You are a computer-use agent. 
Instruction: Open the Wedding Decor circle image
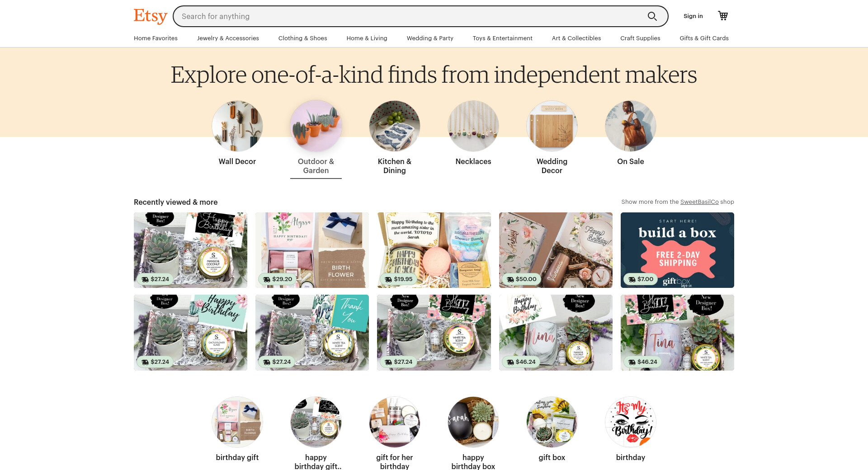pyautogui.click(x=552, y=126)
